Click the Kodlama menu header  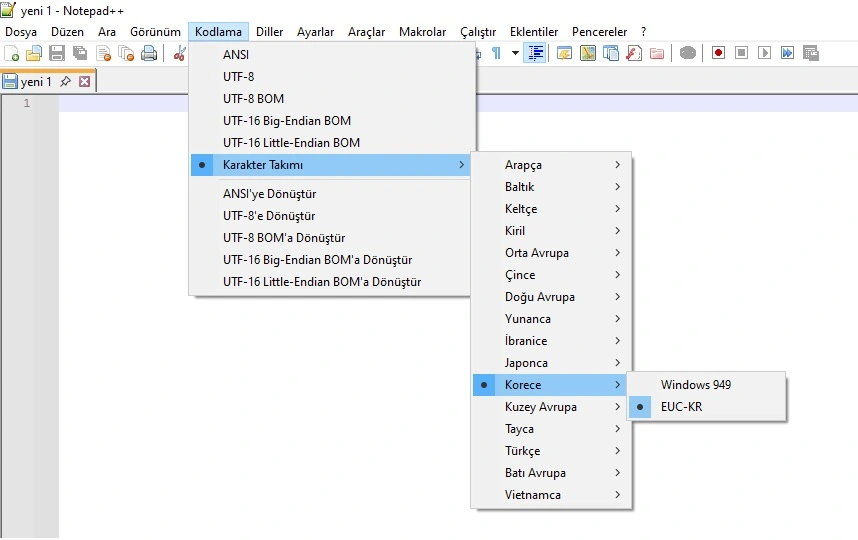click(218, 32)
